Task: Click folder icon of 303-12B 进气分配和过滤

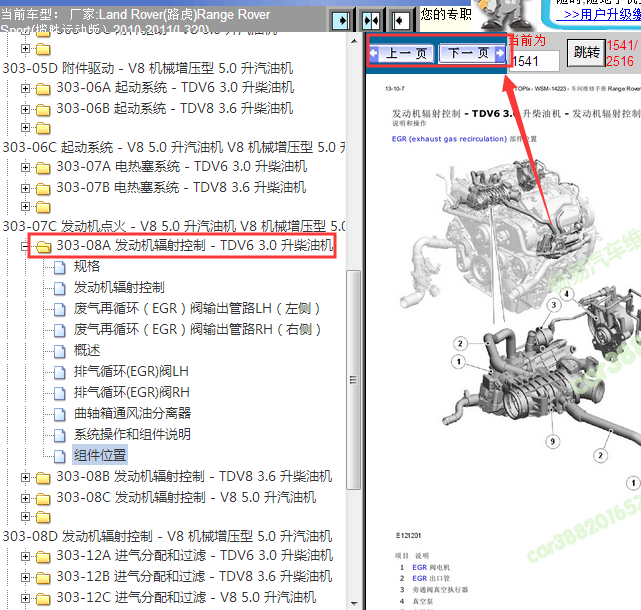Action: pyautogui.click(x=43, y=578)
